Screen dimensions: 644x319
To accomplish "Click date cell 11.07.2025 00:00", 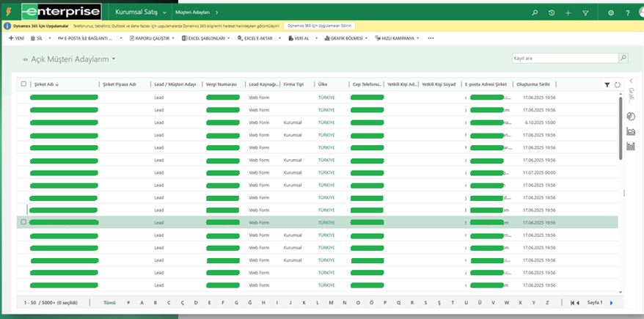I will (x=539, y=173).
